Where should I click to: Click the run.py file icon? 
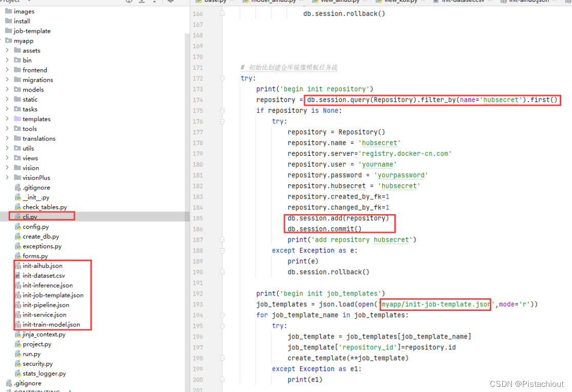18,354
